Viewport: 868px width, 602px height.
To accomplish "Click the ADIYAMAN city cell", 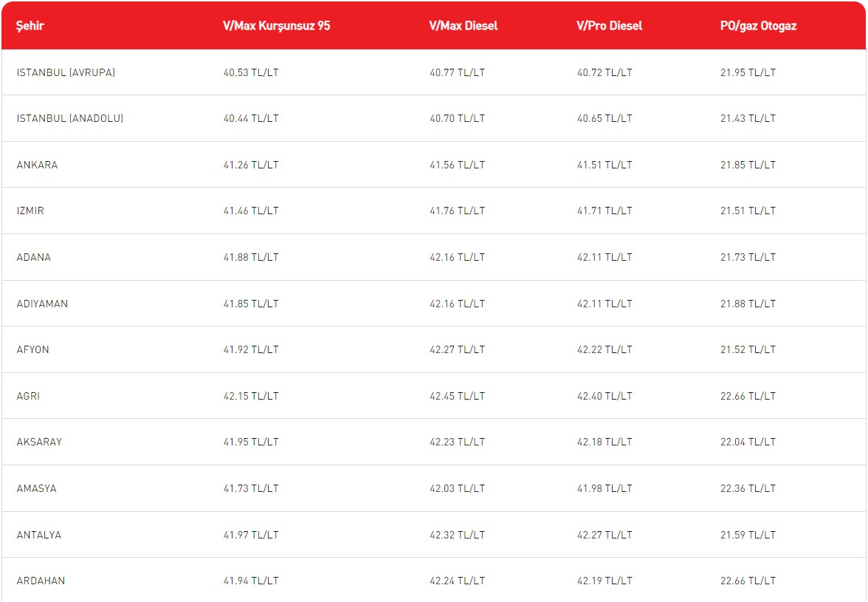I will [42, 304].
